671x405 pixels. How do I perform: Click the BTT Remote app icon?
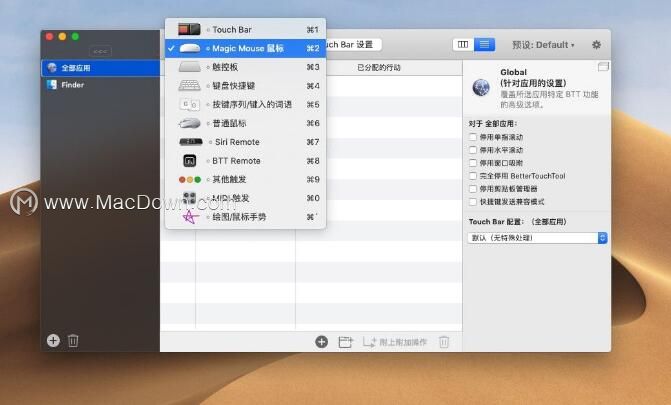(190, 161)
